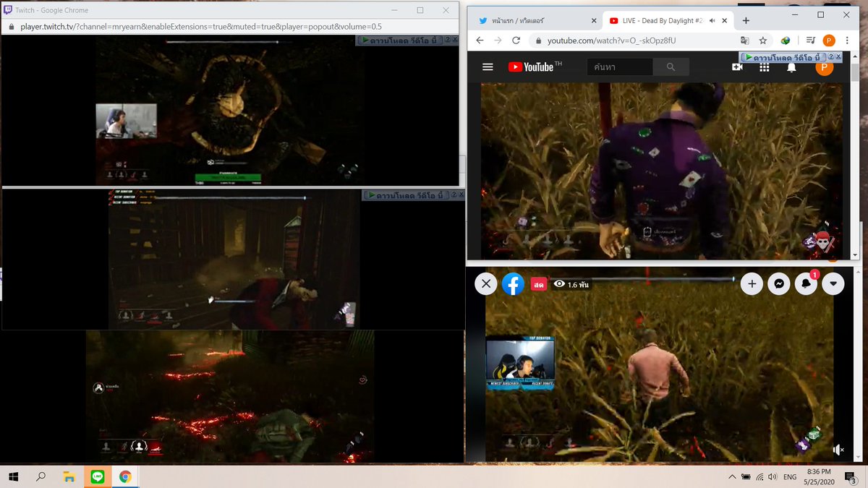Close the Twitter tab
This screenshot has width=868, height=488.
594,21
